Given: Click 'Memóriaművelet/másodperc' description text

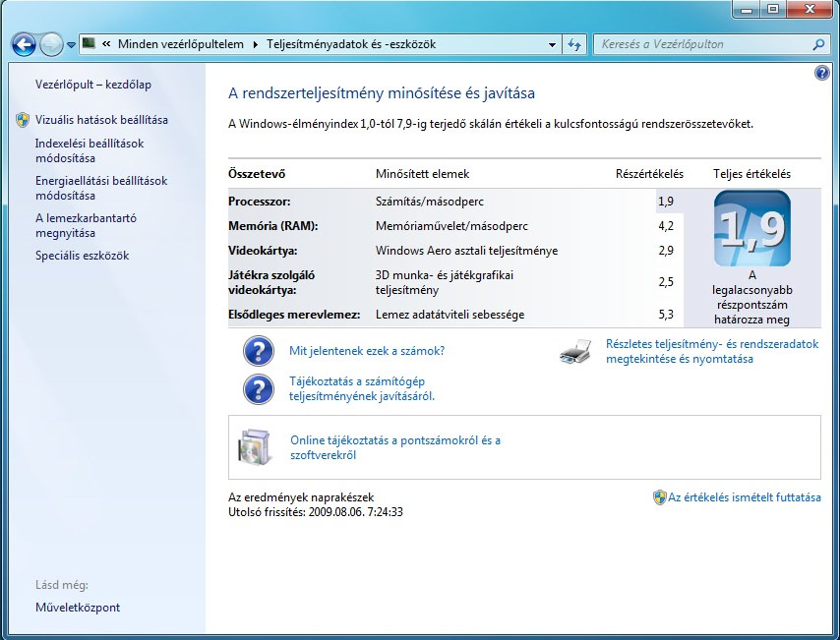Looking at the screenshot, I should coord(451,226).
